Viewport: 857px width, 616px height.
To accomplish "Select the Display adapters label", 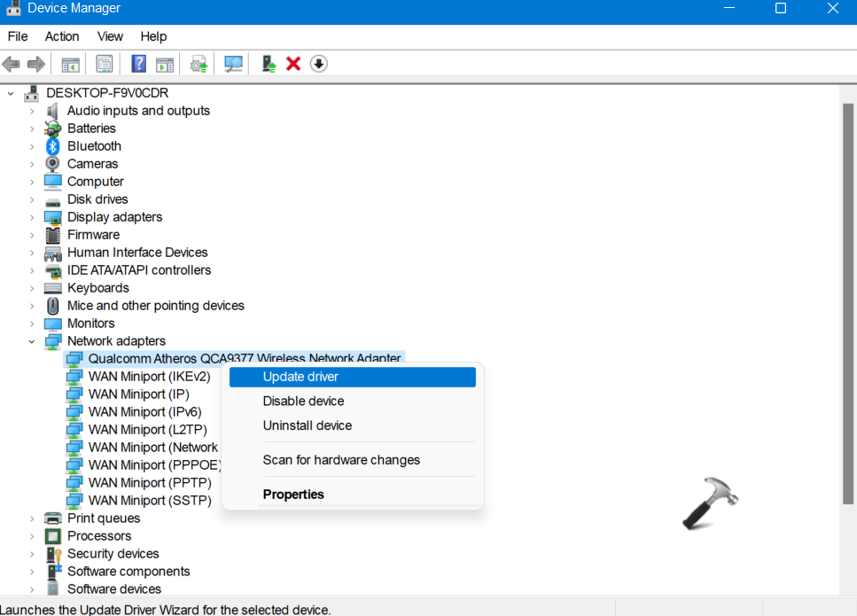I will (x=115, y=217).
